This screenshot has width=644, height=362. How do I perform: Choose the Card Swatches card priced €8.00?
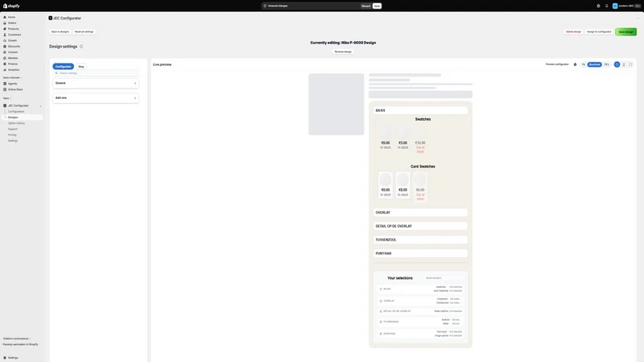(x=403, y=185)
